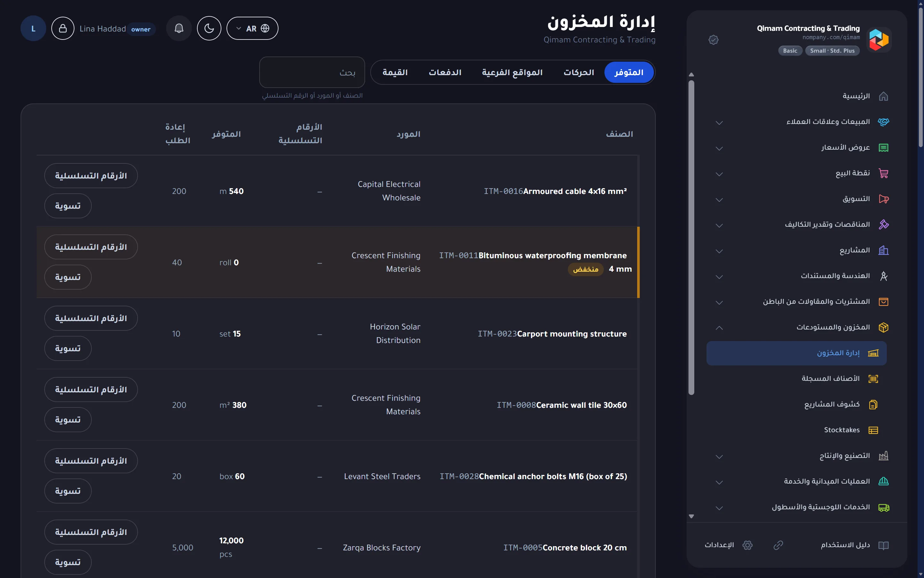Click the التسويق megaphone icon
This screenshot has height=578, width=924.
883,199
